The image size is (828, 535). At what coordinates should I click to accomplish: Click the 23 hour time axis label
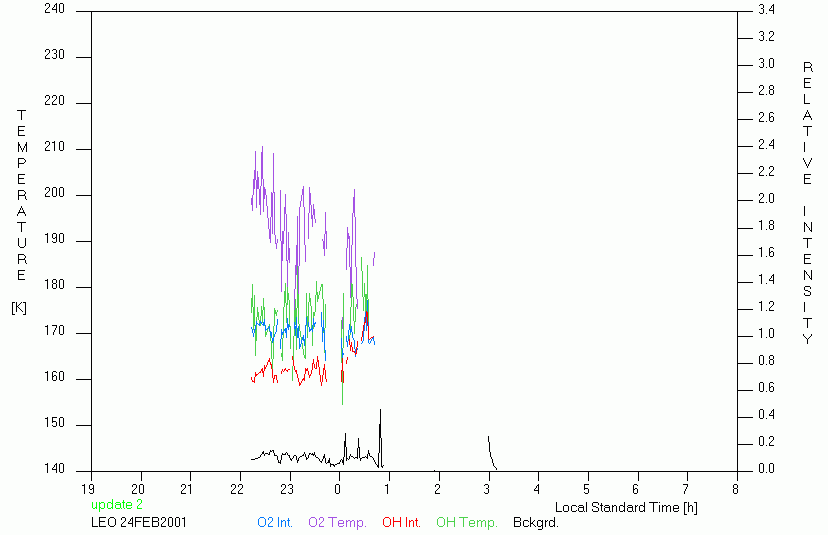pos(287,489)
